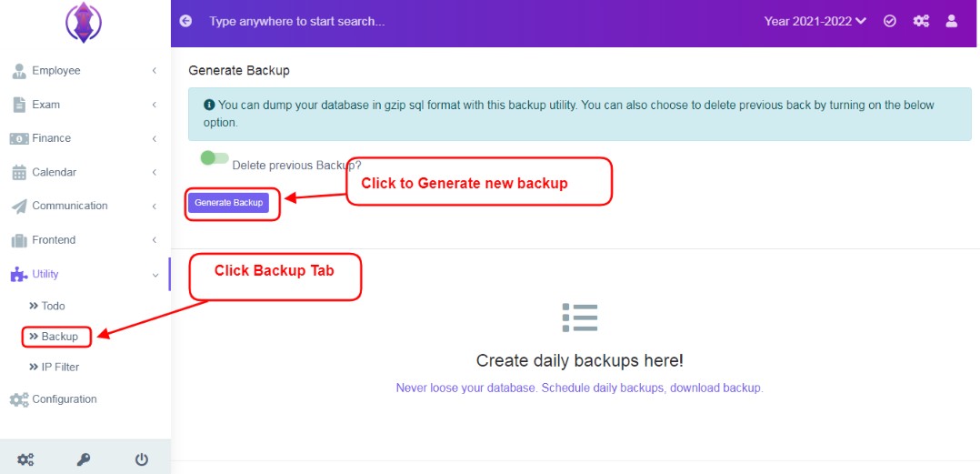Screen dimensions: 980x474
Task: Click the Finance money icon
Action: click(x=19, y=138)
